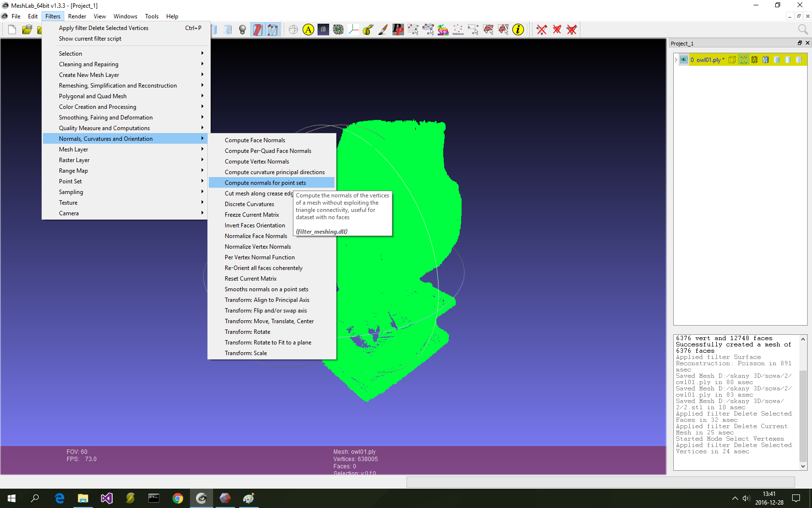Click the log panel vertical scrollbar thumb
812x508 pixels.
point(803,417)
